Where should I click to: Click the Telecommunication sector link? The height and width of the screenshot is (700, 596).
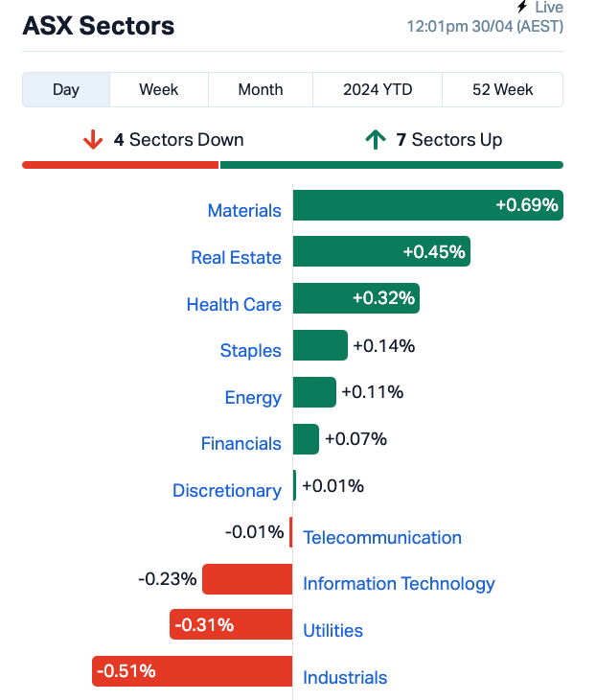[x=382, y=538]
